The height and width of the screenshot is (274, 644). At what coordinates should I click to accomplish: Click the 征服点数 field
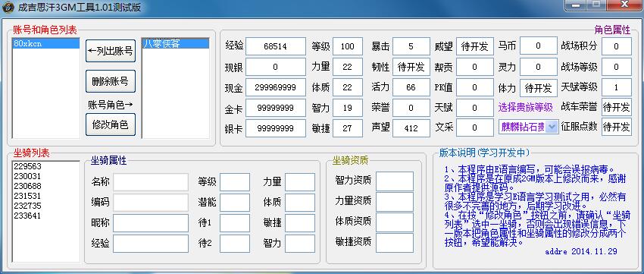coord(617,127)
